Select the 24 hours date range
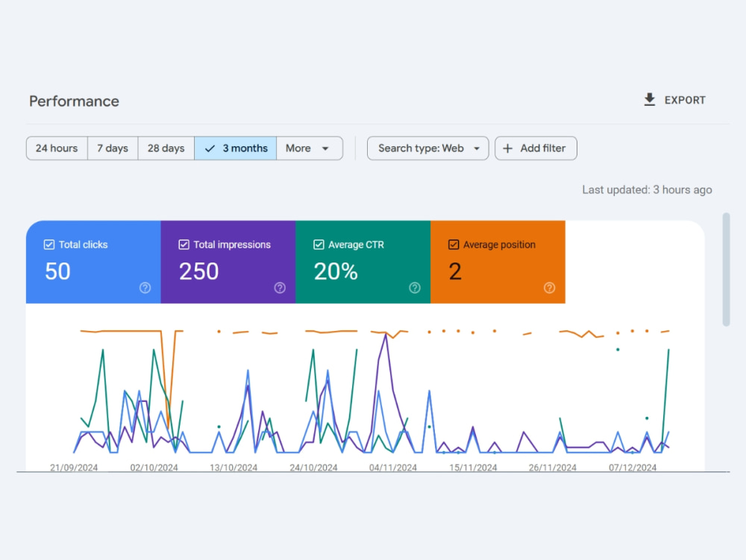Screen dimensions: 746x560 click(x=57, y=148)
